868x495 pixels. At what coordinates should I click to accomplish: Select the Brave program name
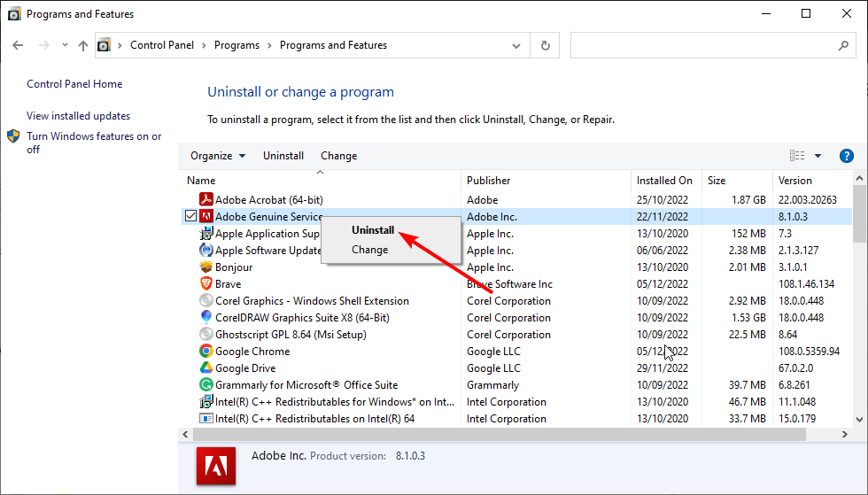pyautogui.click(x=229, y=284)
